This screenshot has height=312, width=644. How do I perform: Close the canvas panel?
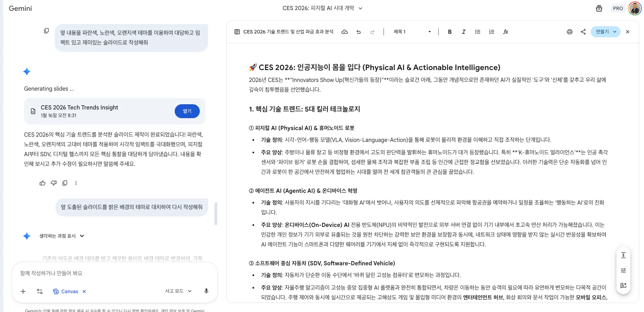click(x=628, y=32)
